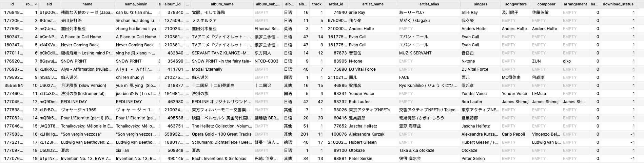The width and height of the screenshot is (644, 163).
Task: Select the alias Taka a.k.a otokaze
Action: pyautogui.click(x=416, y=150)
